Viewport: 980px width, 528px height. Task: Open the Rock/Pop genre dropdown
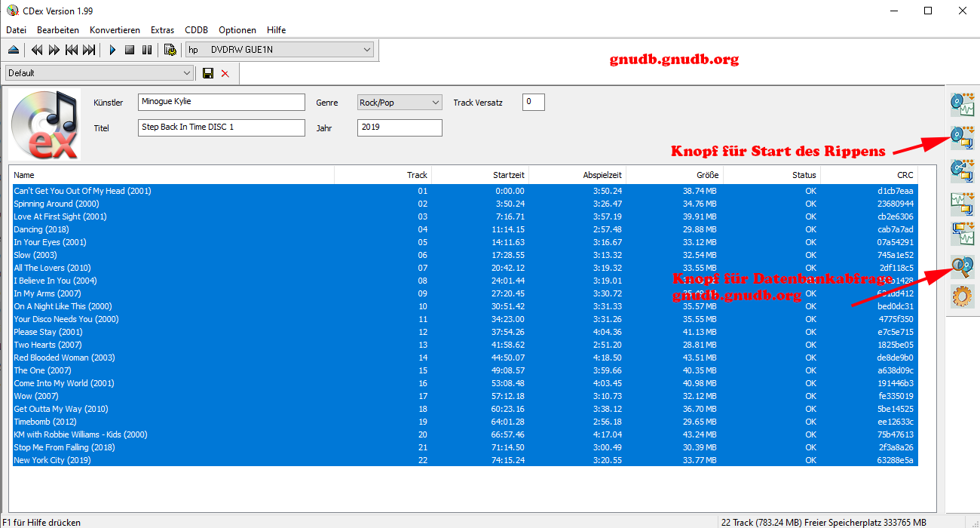coord(435,103)
